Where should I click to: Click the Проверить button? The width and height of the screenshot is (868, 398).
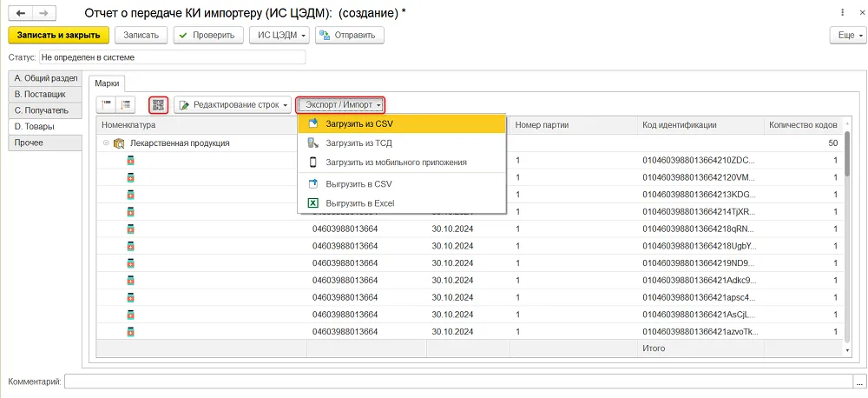[208, 36]
